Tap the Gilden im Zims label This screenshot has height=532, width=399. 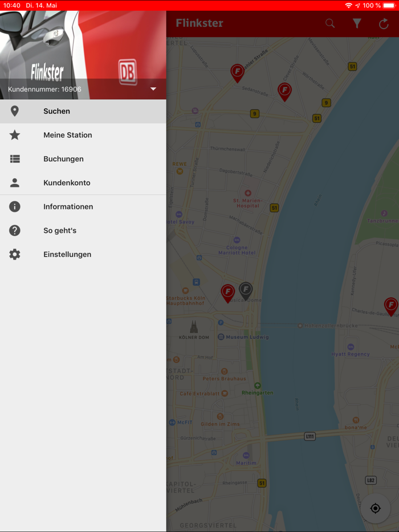click(220, 424)
